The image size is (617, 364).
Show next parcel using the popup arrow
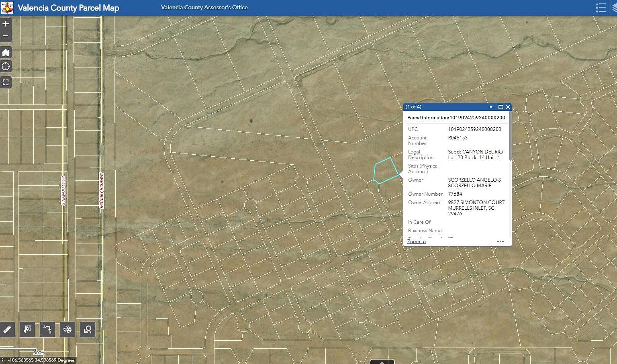[491, 107]
